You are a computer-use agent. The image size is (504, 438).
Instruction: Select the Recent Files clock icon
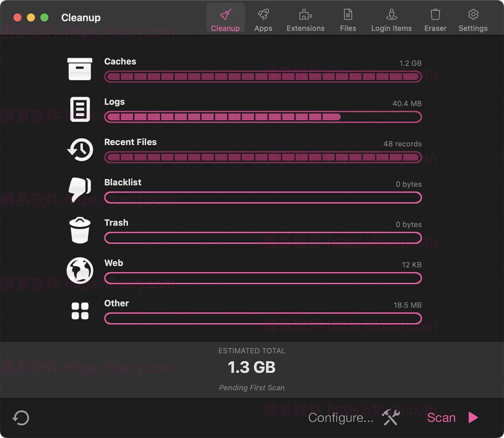(80, 149)
